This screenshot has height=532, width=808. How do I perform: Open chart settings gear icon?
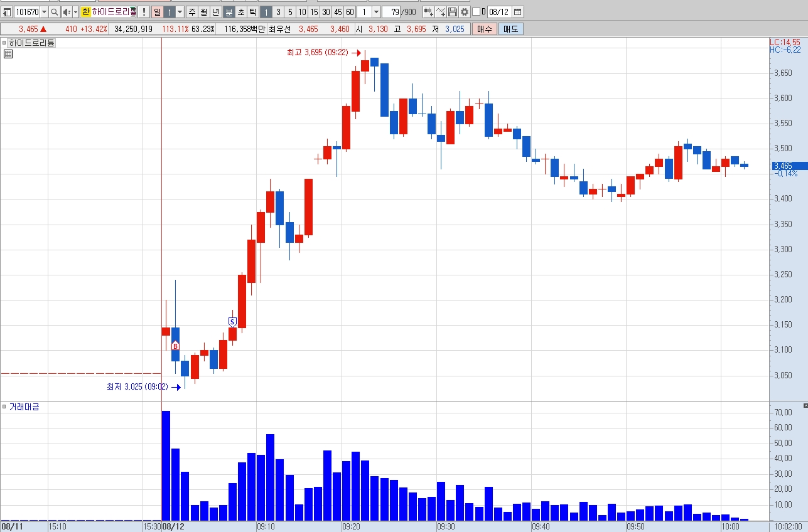464,12
